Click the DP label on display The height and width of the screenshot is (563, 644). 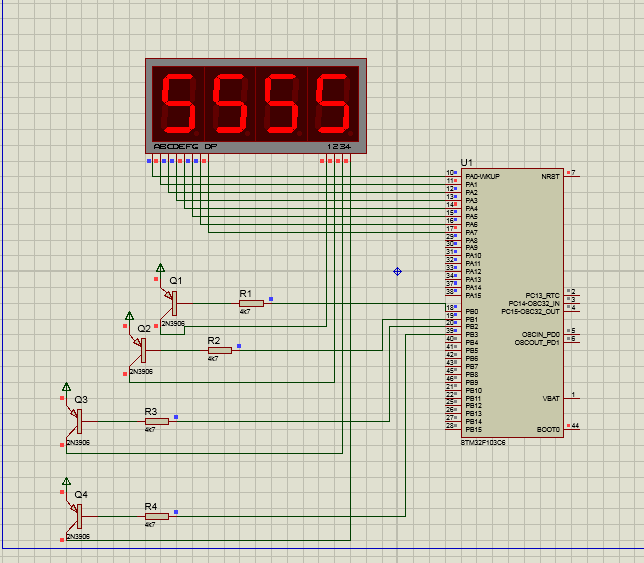(x=211, y=147)
